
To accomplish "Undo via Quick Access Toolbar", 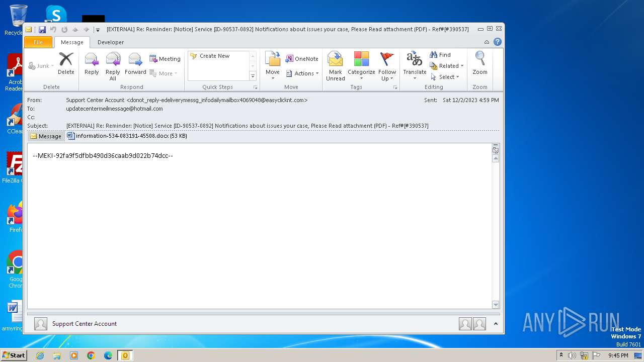I will pos(53,30).
